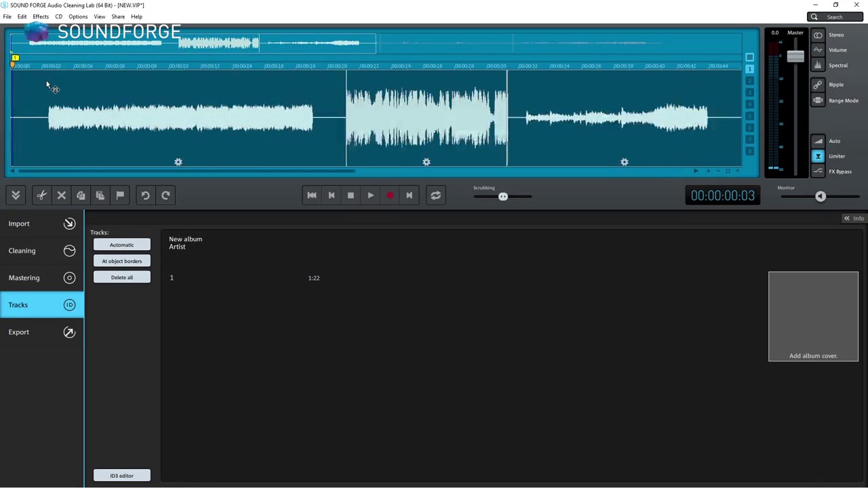Skip to the next marker
This screenshot has width=868, height=488.
pyautogui.click(x=409, y=195)
